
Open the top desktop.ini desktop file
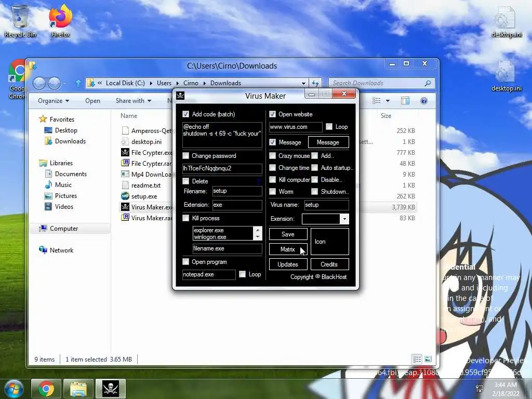(x=506, y=21)
